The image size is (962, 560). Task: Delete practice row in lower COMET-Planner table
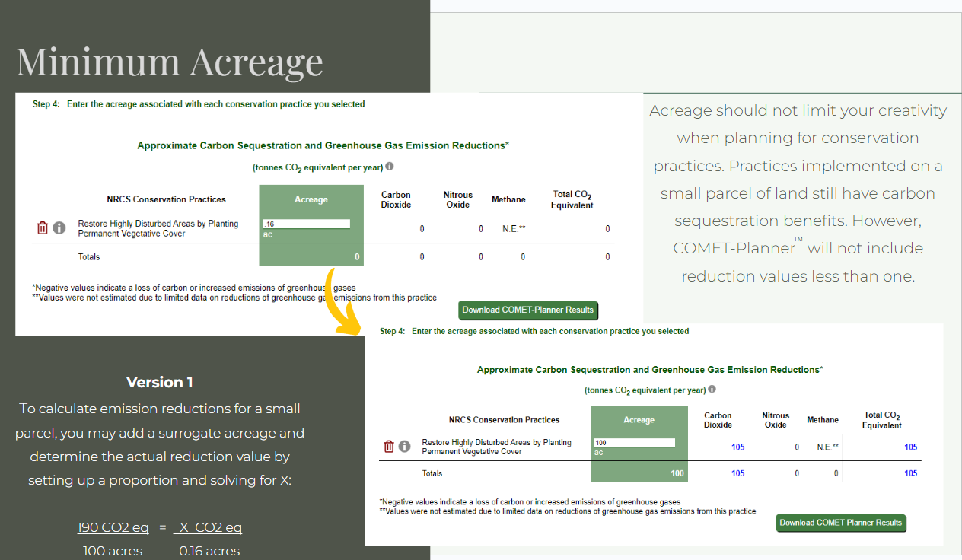point(389,447)
